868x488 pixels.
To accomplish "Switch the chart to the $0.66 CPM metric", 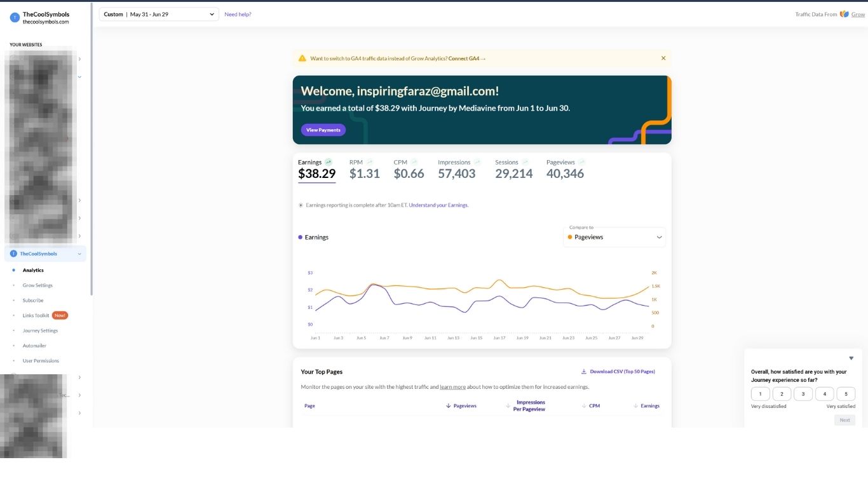I will 409,173.
